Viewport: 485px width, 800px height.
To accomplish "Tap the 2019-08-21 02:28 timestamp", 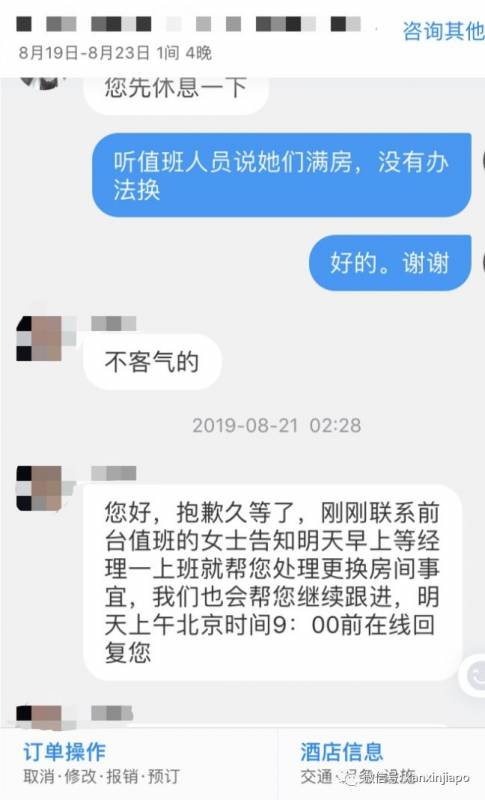I will 276,426.
